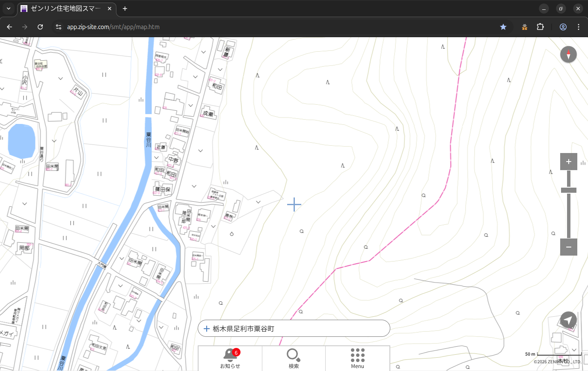Click the zoom level slider handle
The width and height of the screenshot is (588, 371).
(x=568, y=190)
